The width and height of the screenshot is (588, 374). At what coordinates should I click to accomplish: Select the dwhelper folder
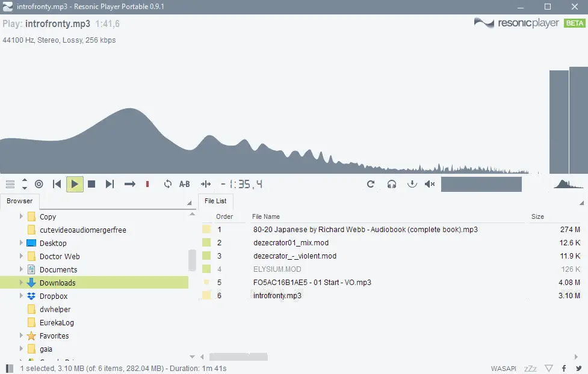[55, 310]
